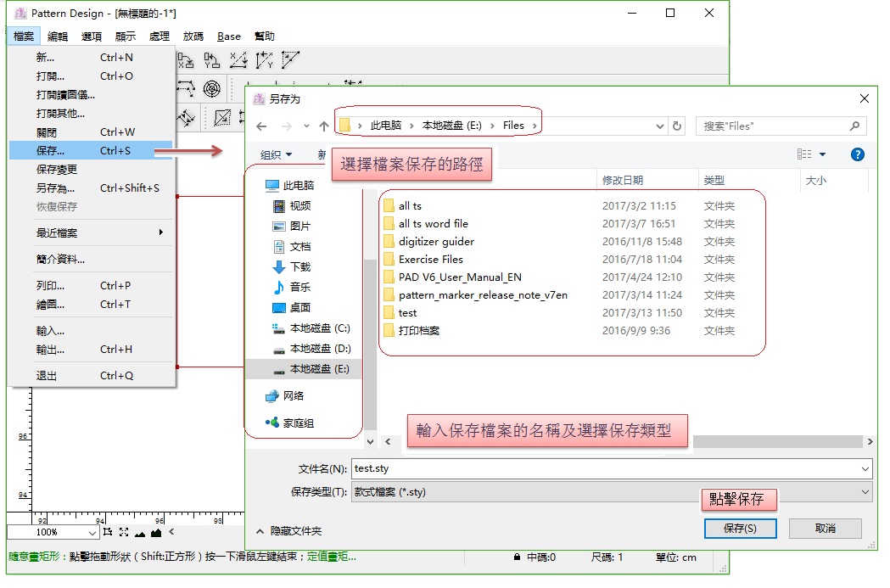Expand the 100% zoom level dropdown

[92, 533]
